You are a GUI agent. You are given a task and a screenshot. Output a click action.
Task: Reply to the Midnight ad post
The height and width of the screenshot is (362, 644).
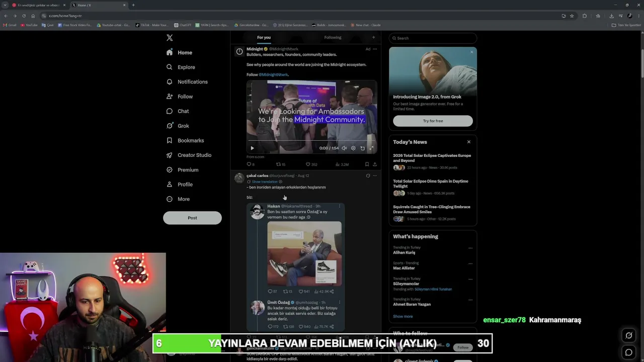[x=250, y=164]
